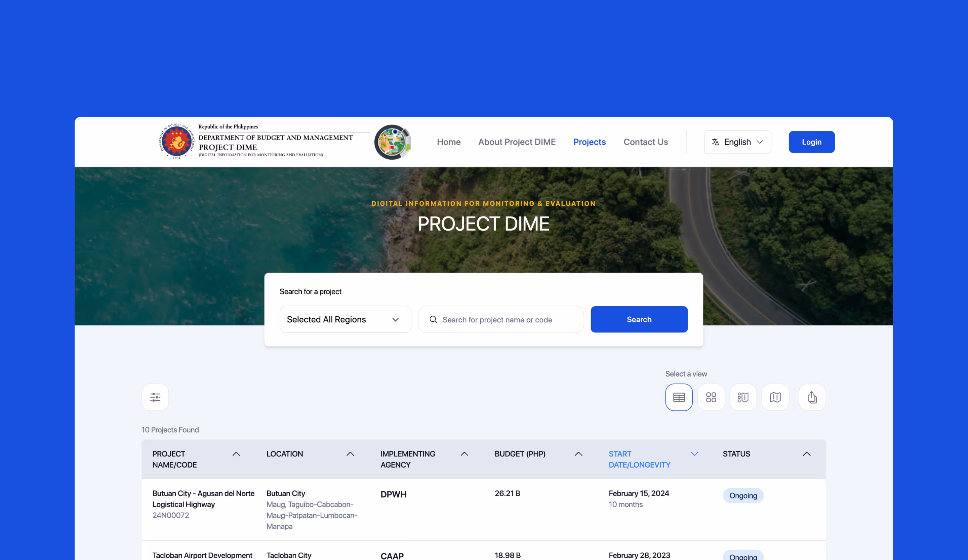Open the Selected All Regions dropdown
The width and height of the screenshot is (968, 560).
pos(345,319)
